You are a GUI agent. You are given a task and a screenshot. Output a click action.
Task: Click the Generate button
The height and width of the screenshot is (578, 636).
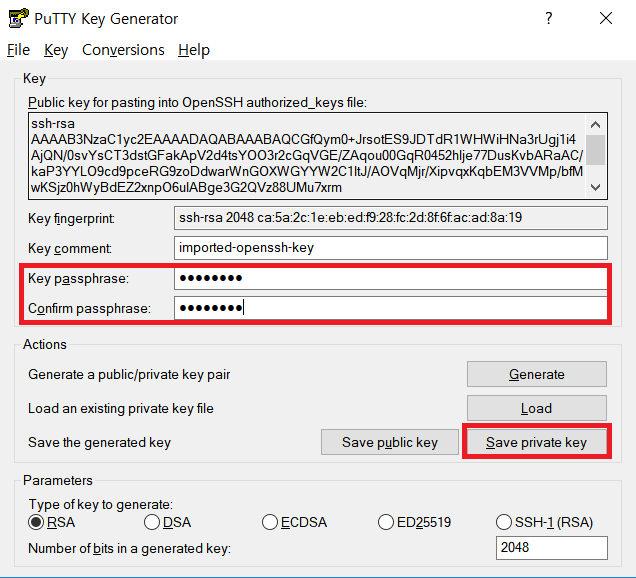(x=537, y=374)
